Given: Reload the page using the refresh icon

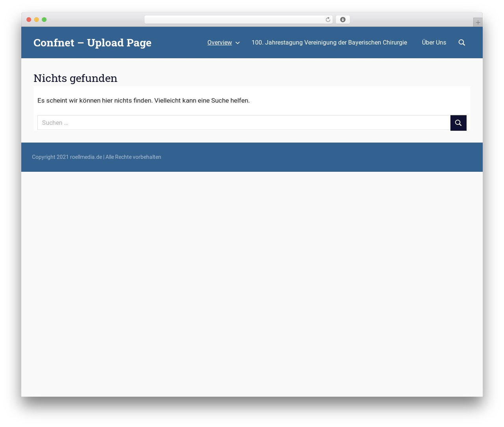Looking at the screenshot, I should coord(328,20).
